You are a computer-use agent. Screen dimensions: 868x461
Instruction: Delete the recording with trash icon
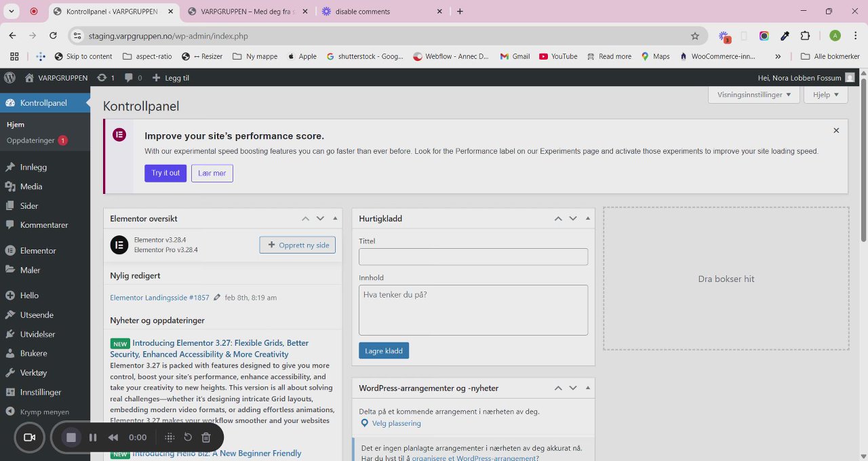tap(206, 437)
